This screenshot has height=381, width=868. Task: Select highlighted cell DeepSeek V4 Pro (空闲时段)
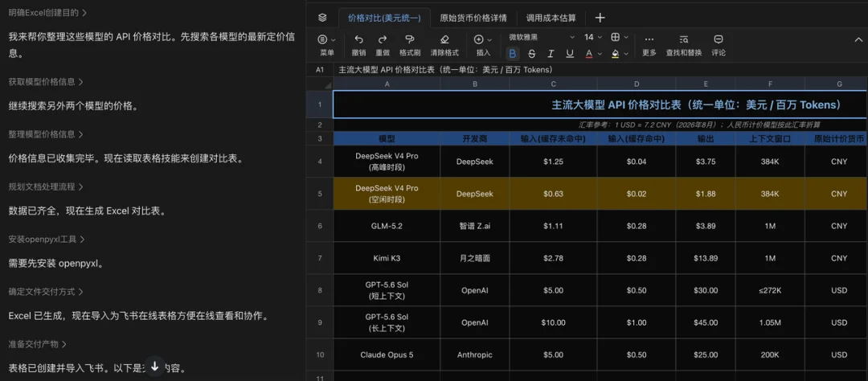pyautogui.click(x=387, y=194)
